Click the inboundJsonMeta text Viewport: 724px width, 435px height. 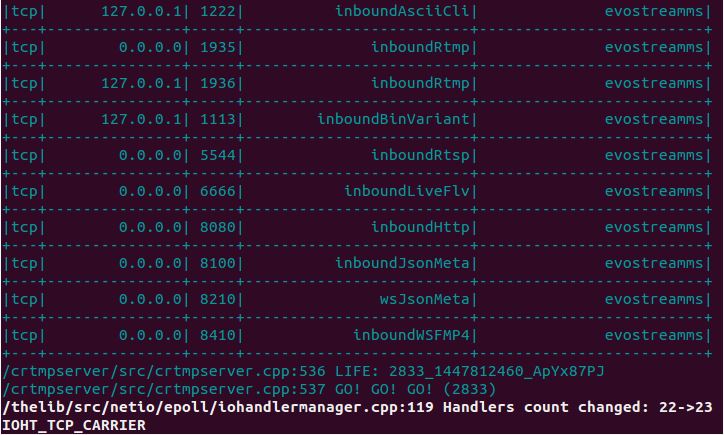pyautogui.click(x=402, y=263)
